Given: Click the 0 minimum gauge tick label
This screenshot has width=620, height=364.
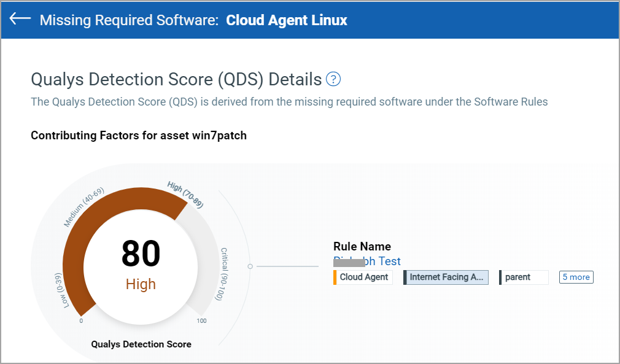Looking at the screenshot, I should [81, 321].
